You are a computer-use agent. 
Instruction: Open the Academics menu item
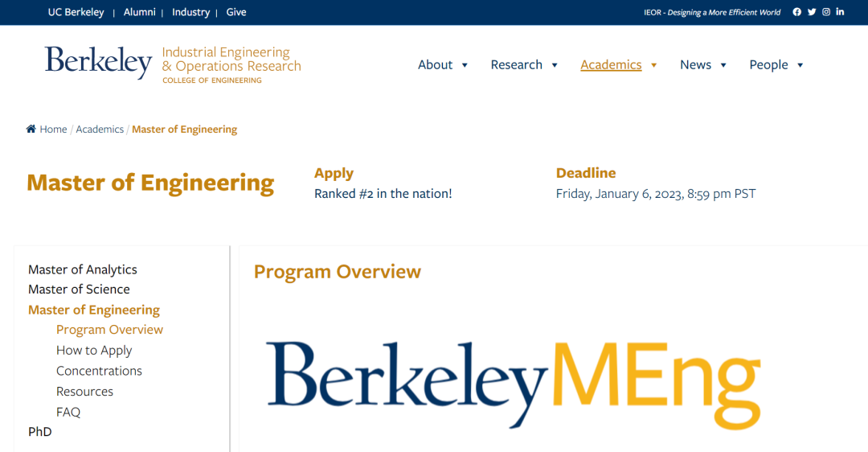(x=611, y=65)
